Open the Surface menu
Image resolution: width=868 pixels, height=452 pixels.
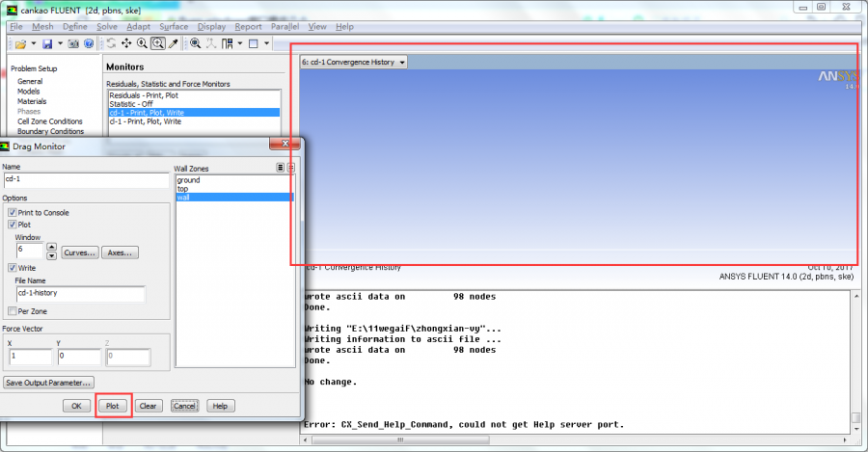pos(174,27)
